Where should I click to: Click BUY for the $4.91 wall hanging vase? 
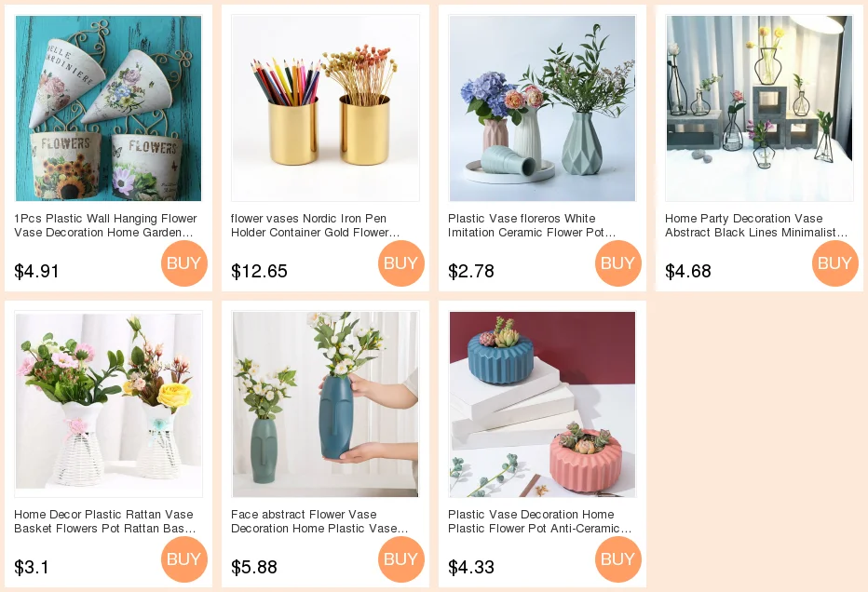pyautogui.click(x=184, y=263)
